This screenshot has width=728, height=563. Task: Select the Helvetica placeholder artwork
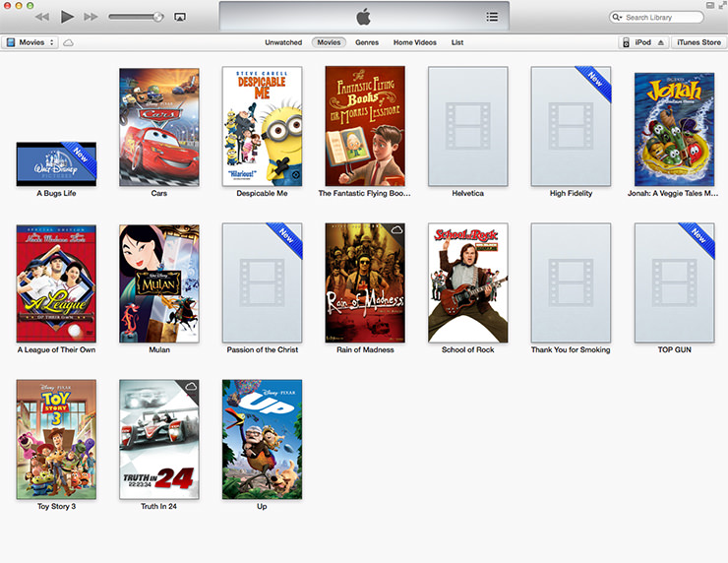(468, 126)
